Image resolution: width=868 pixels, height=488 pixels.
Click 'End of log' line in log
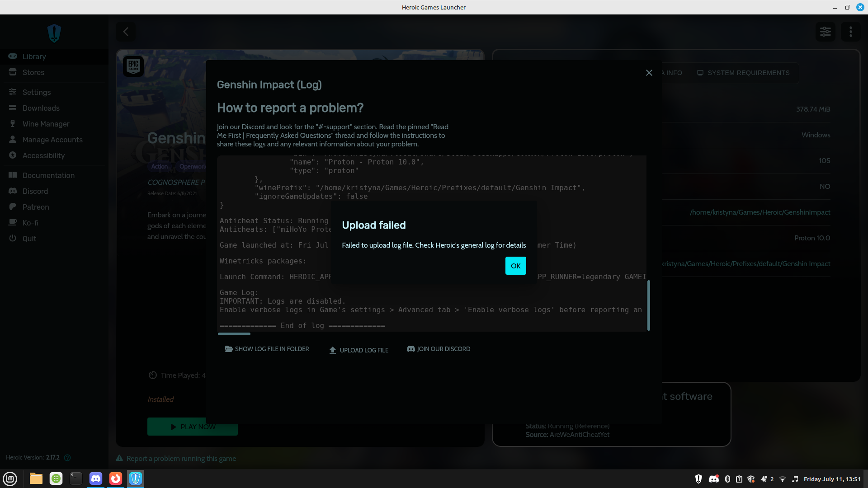click(x=302, y=326)
